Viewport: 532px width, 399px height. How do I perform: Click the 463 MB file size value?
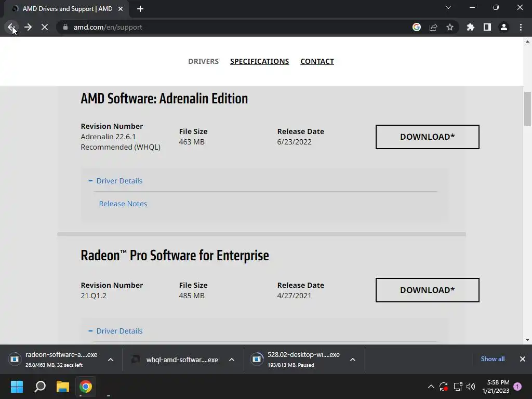(x=192, y=142)
